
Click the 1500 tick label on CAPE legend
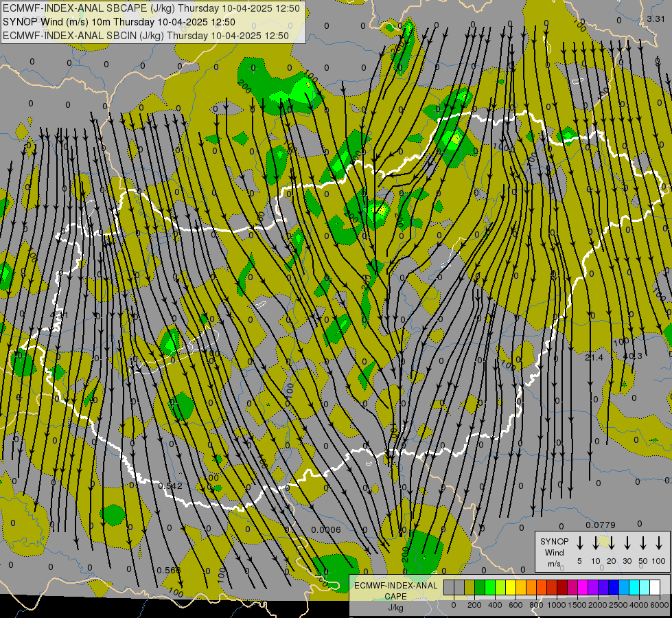[577, 605]
